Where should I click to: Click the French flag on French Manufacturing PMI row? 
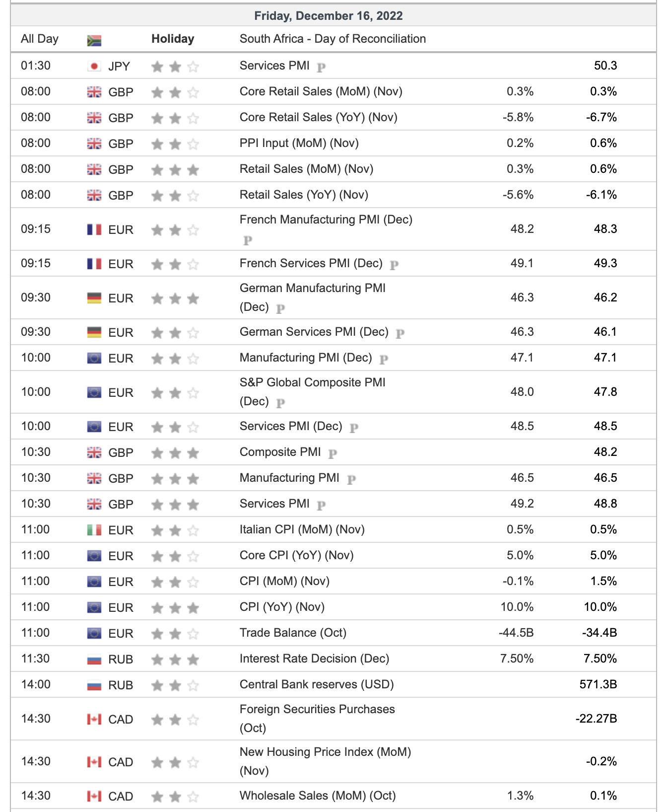coord(94,229)
